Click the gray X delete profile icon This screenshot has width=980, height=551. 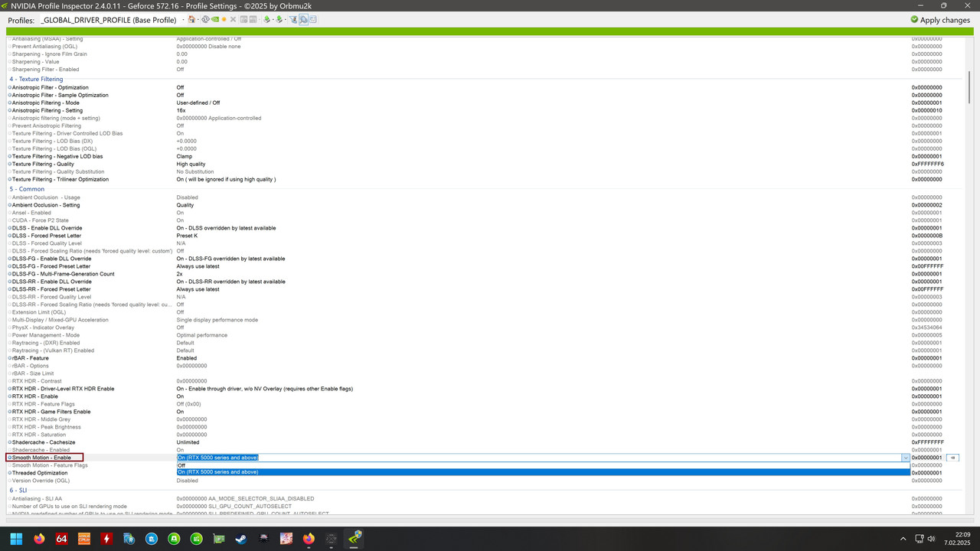[233, 20]
